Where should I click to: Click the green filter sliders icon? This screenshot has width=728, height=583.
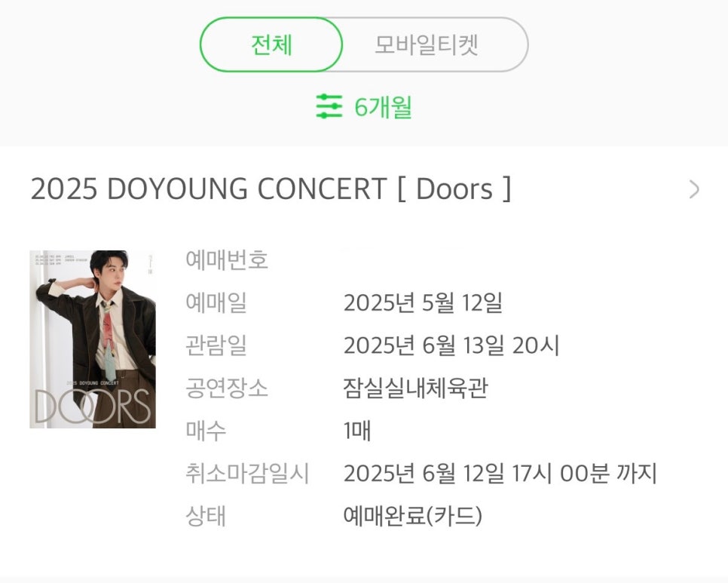click(x=329, y=106)
